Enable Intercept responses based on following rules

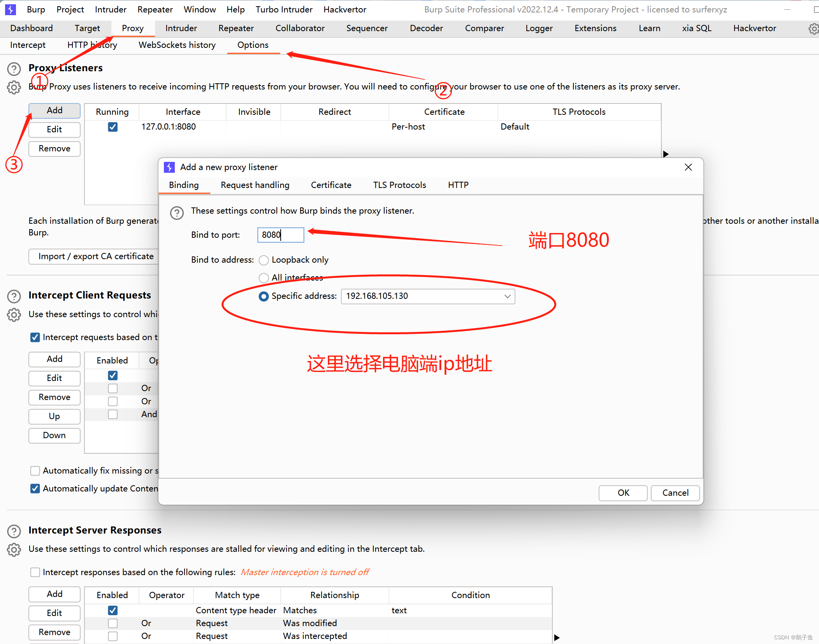click(x=35, y=572)
